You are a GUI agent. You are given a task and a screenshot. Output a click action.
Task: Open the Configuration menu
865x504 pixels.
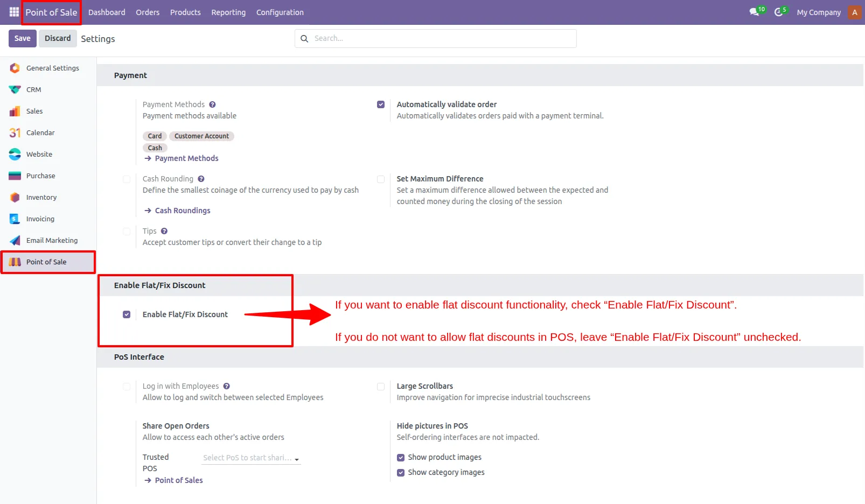(280, 12)
